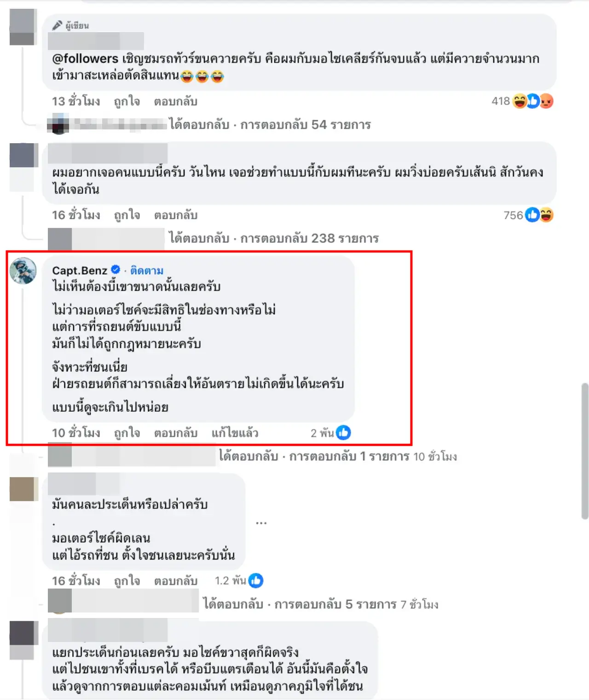Open Capt.Benz profile picture
Image resolution: width=589 pixels, height=700 pixels.
point(23,271)
